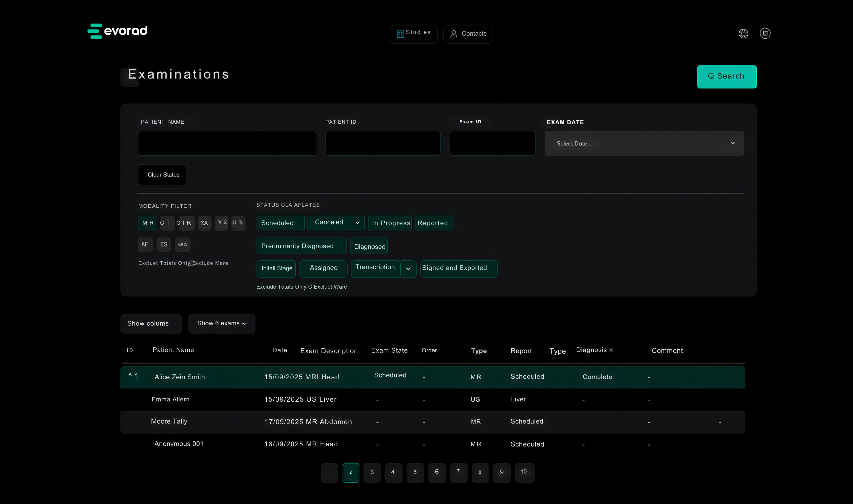Open the globe language icon
This screenshot has width=853, height=504.
pos(743,33)
